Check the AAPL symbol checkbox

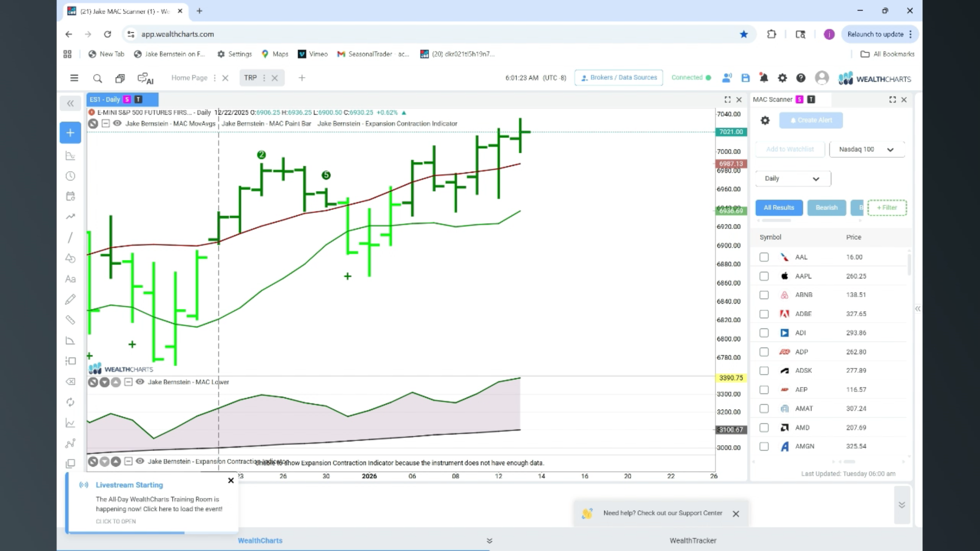pos(764,276)
